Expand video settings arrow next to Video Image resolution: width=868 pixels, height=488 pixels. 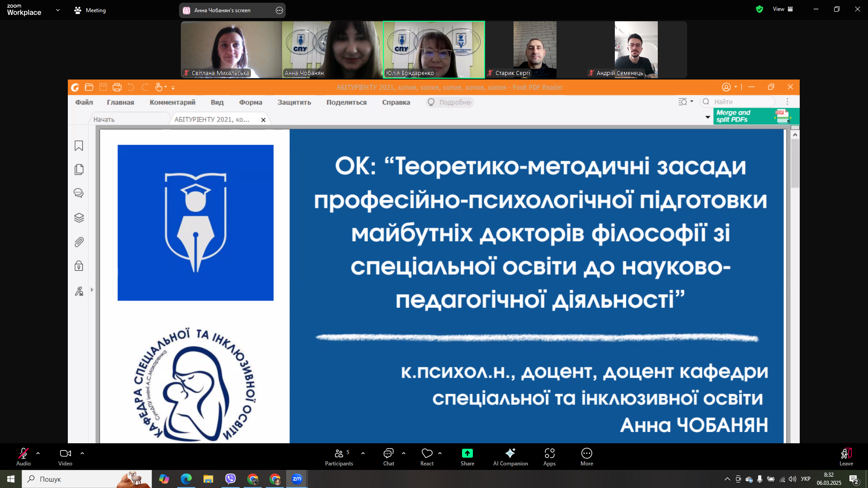click(82, 453)
